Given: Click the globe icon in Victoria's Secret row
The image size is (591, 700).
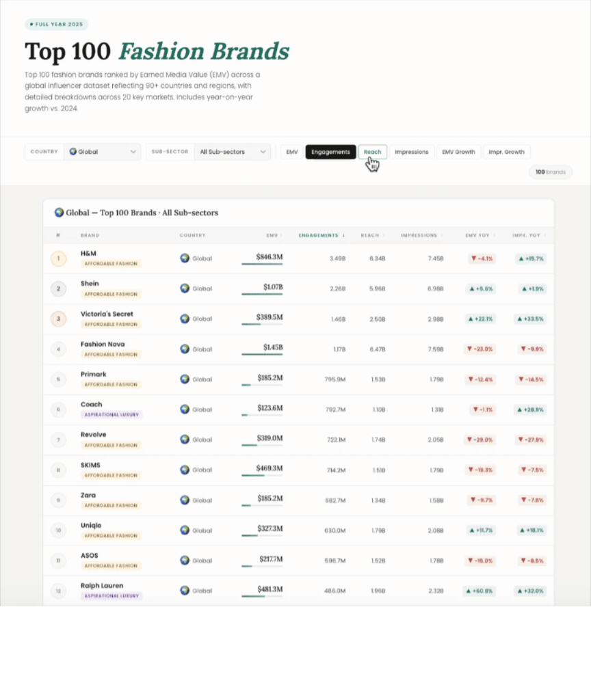Looking at the screenshot, I should coord(185,319).
